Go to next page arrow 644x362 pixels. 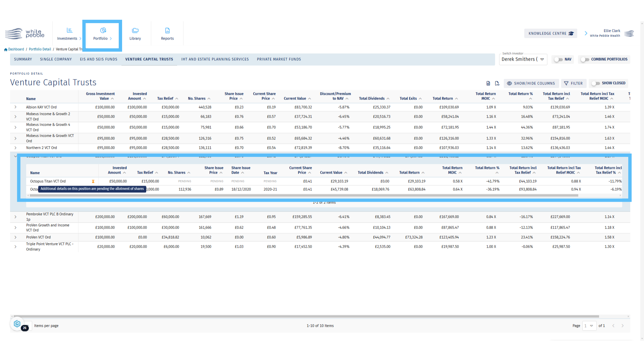pos(623,326)
